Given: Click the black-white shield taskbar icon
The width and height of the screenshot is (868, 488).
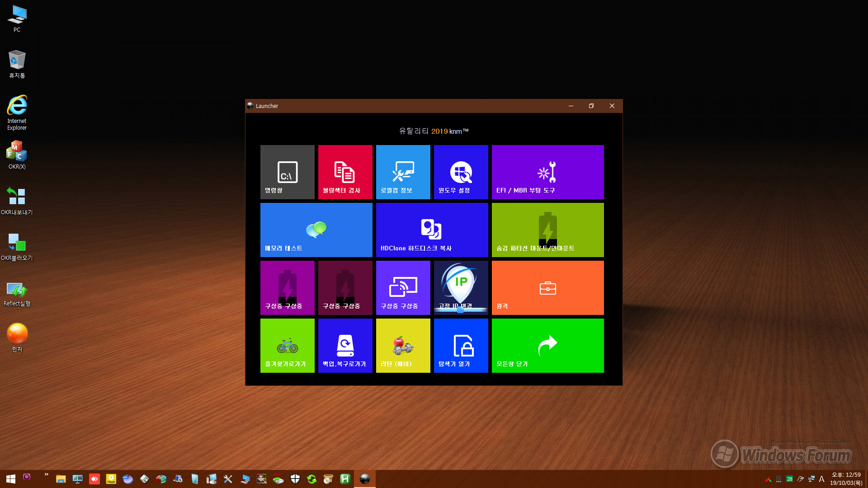Looking at the screenshot, I should (295, 479).
